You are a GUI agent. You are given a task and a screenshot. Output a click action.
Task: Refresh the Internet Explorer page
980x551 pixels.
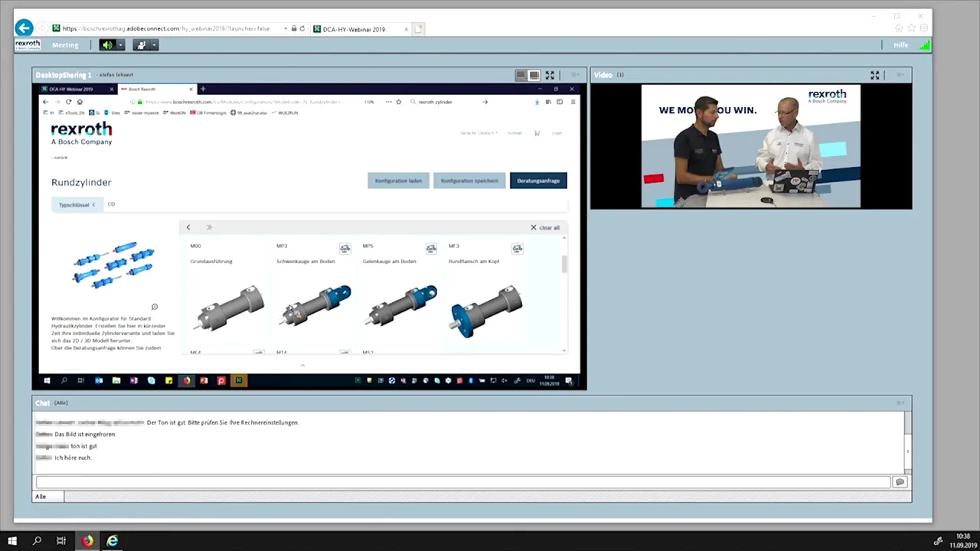[302, 29]
